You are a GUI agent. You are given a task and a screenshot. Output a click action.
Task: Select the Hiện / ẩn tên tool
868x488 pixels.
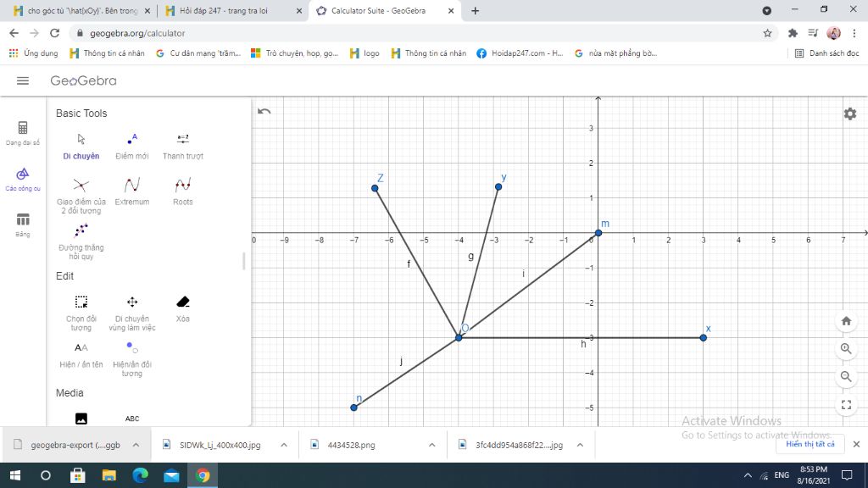point(81,355)
